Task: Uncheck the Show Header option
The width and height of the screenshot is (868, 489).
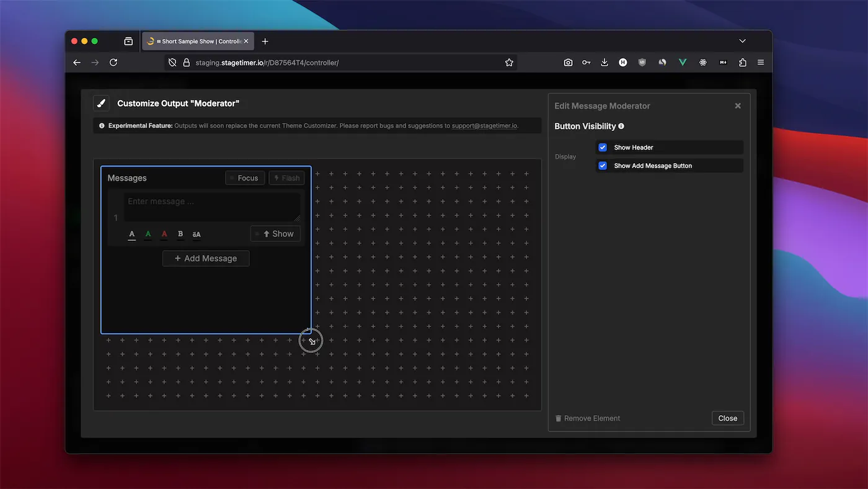Action: 602,147
